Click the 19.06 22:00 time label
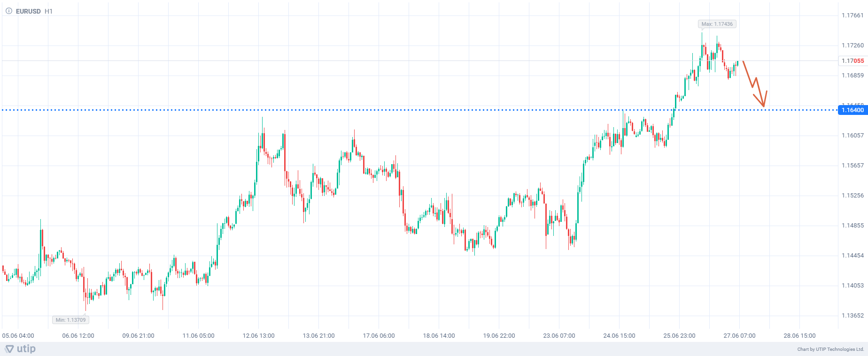The image size is (868, 356). pos(499,336)
